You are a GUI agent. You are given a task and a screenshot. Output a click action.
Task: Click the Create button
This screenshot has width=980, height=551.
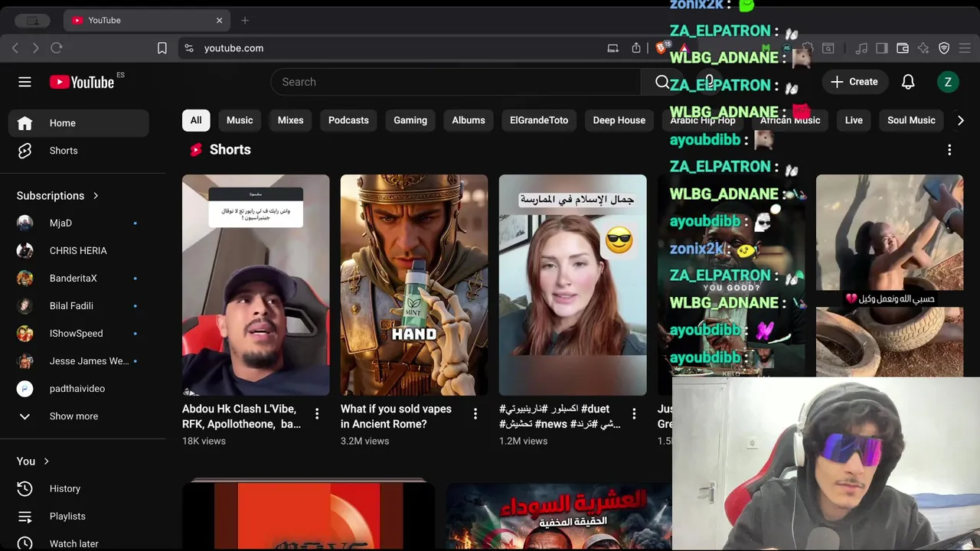coord(854,82)
